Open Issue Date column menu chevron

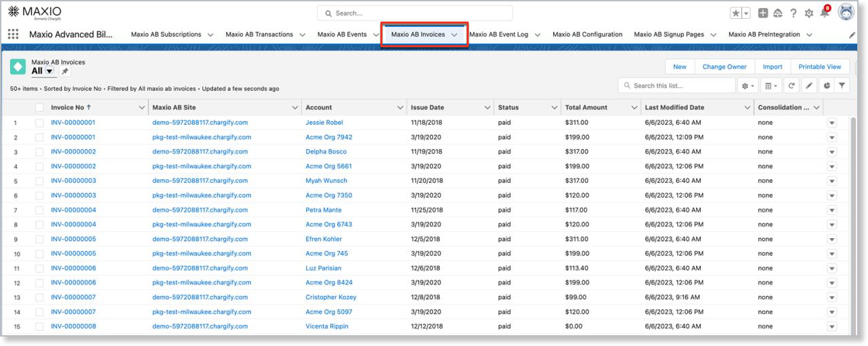coord(488,107)
